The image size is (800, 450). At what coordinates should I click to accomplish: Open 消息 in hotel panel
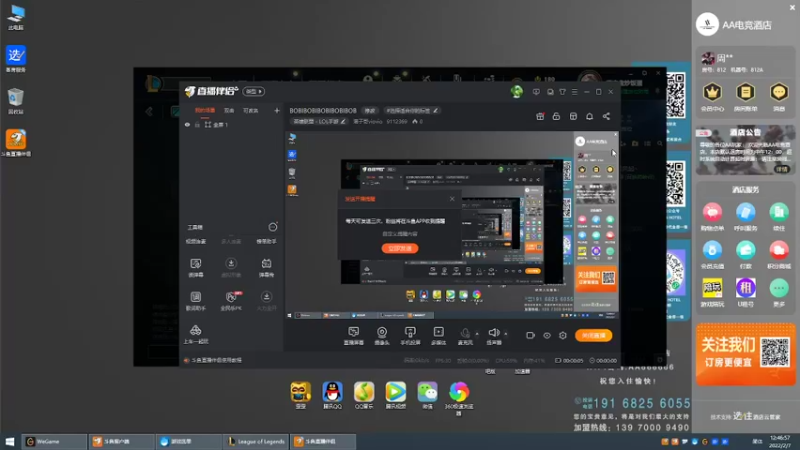tap(779, 96)
